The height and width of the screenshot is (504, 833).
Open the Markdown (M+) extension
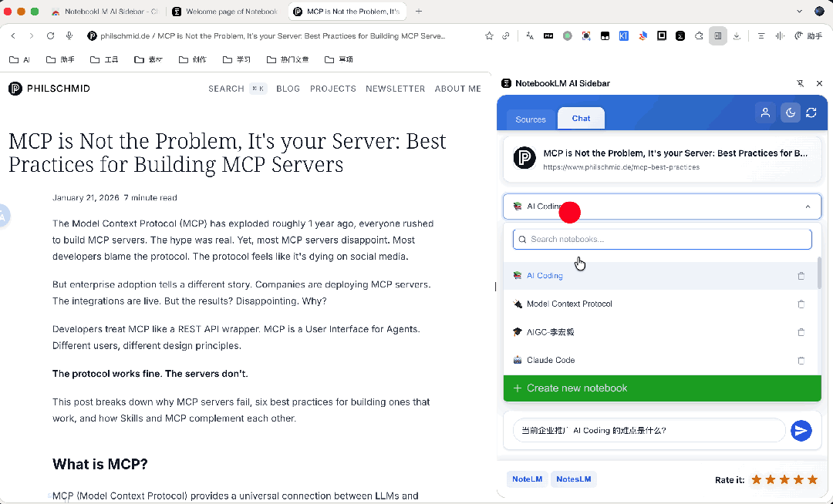548,36
